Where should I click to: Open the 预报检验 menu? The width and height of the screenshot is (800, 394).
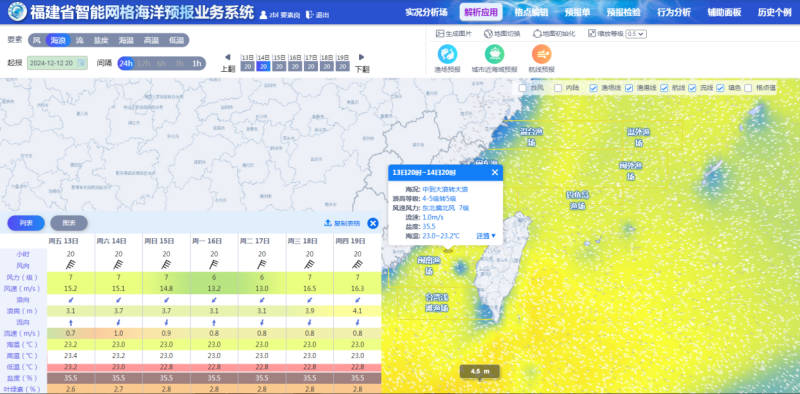click(623, 12)
